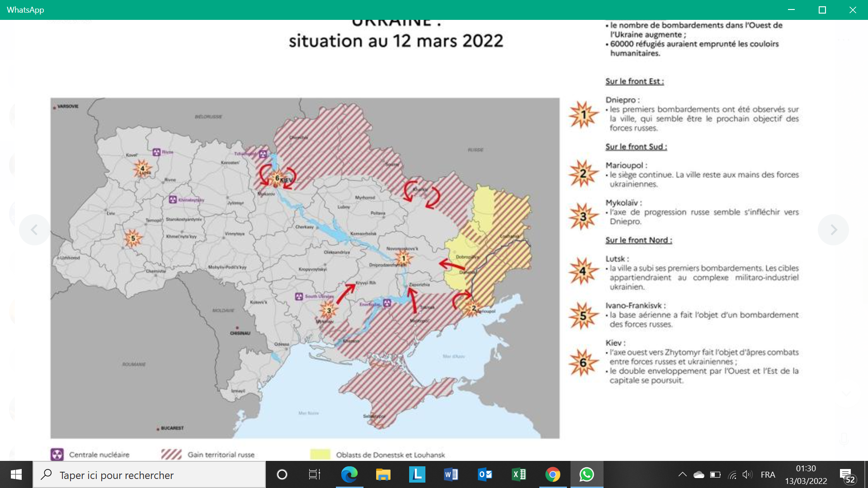Screen dimensions: 868x488
Task: Show hidden system tray icons
Action: (x=683, y=474)
